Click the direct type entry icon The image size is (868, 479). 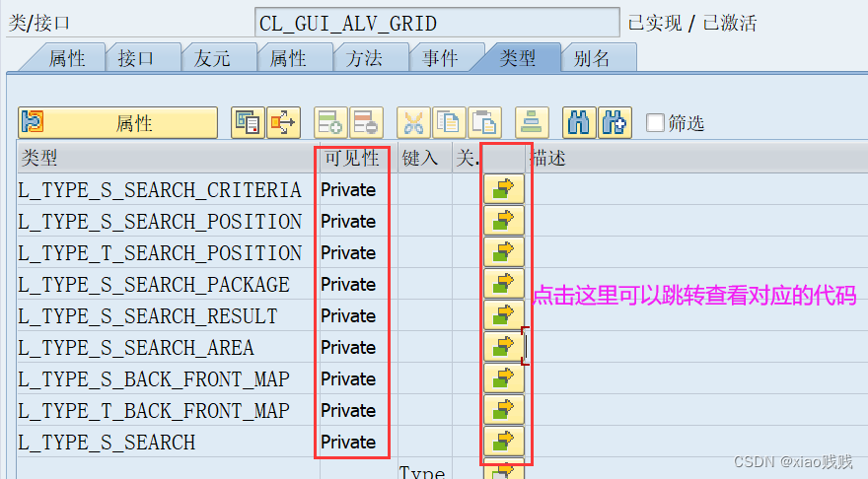coord(248,123)
